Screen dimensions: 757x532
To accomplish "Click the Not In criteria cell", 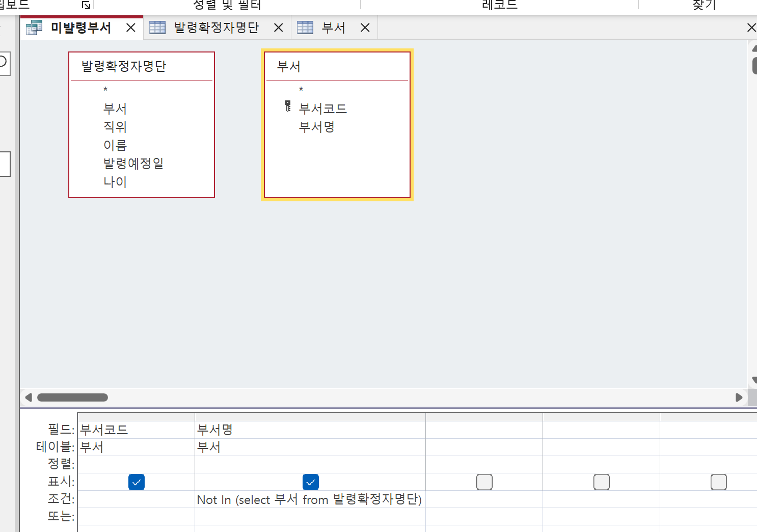I will tap(309, 499).
